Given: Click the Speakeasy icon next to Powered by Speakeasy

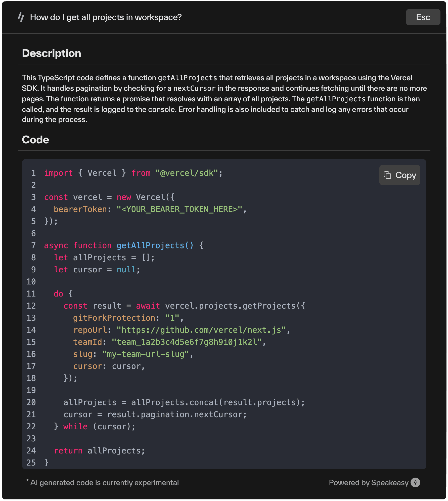Looking at the screenshot, I should [x=415, y=483].
